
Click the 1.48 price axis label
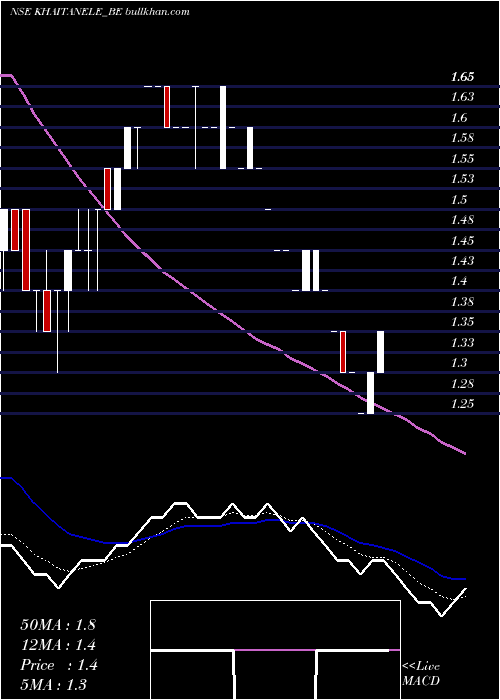462,220
